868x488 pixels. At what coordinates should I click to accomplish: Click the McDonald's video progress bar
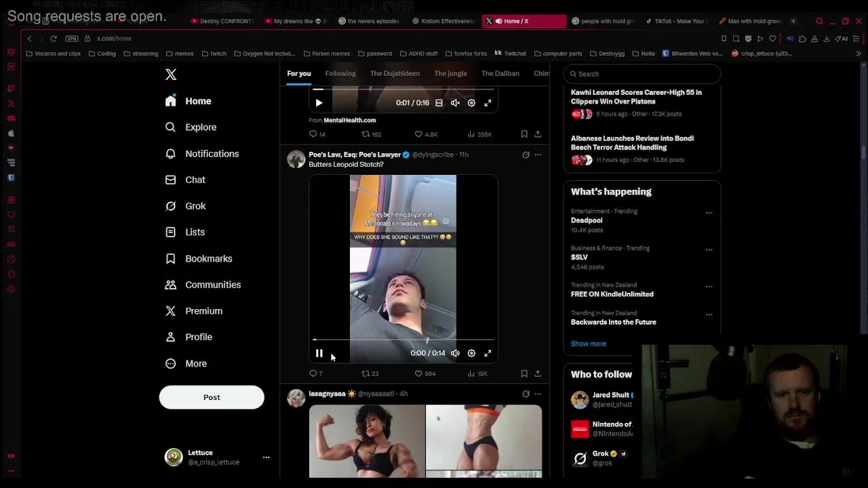403,340
